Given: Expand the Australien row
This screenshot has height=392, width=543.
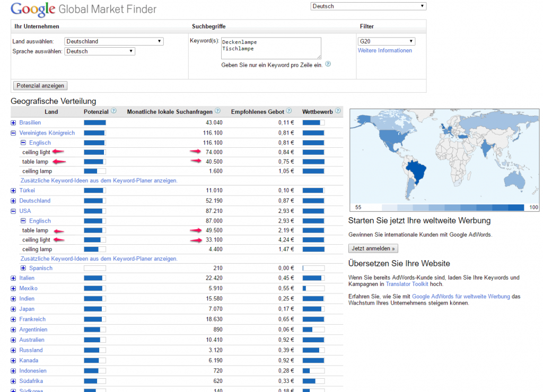Looking at the screenshot, I should click(13, 340).
